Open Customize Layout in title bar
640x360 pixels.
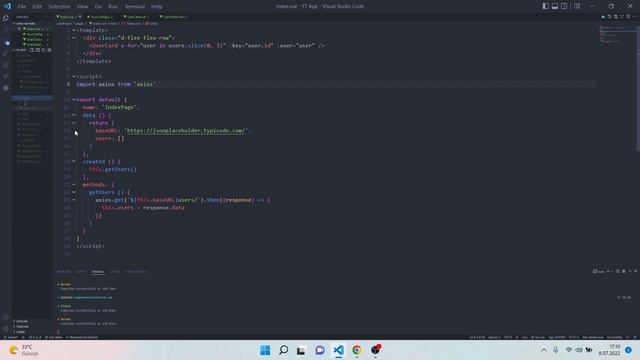pos(577,6)
